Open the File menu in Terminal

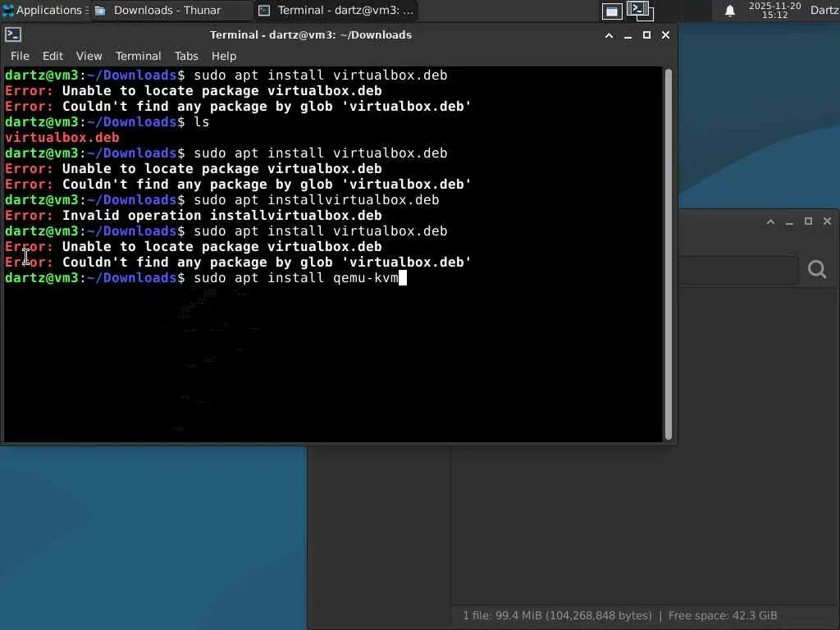(20, 56)
